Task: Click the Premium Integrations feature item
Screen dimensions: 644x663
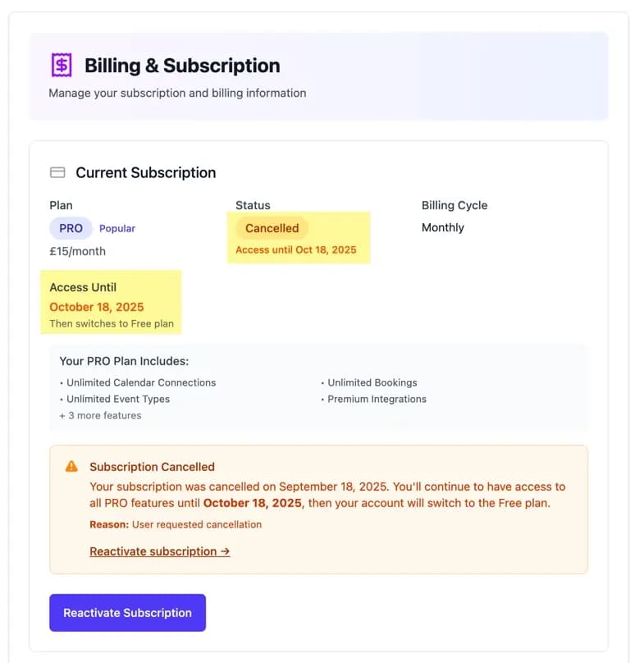Action: pos(377,399)
